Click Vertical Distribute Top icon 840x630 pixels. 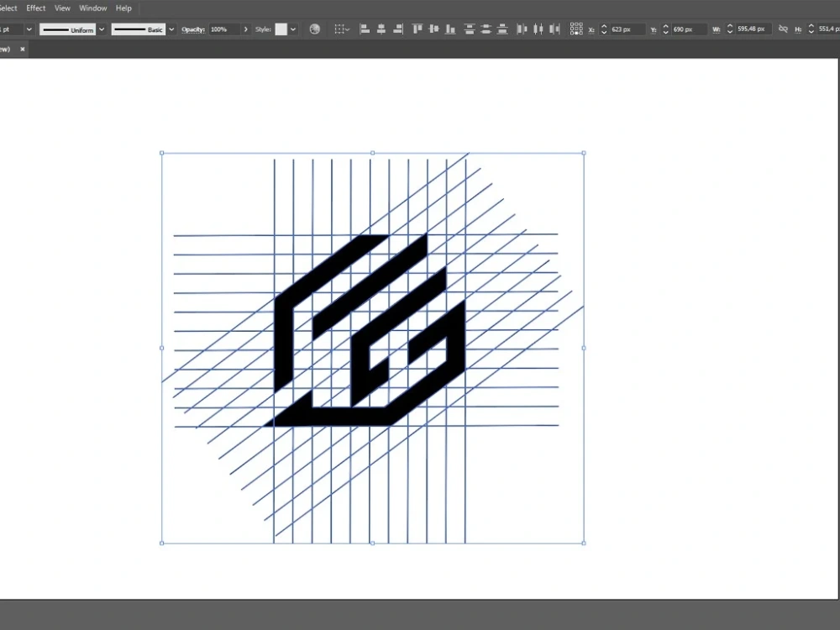coord(470,29)
